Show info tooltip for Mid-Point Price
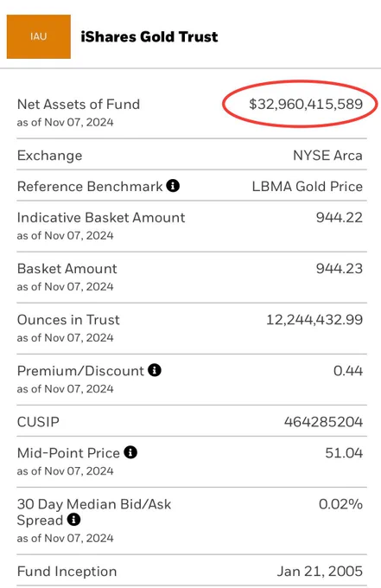The height and width of the screenshot is (588, 381). point(130,452)
